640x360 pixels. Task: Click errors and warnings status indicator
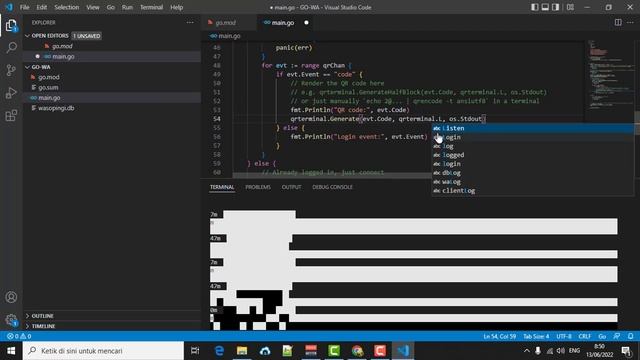[19, 336]
